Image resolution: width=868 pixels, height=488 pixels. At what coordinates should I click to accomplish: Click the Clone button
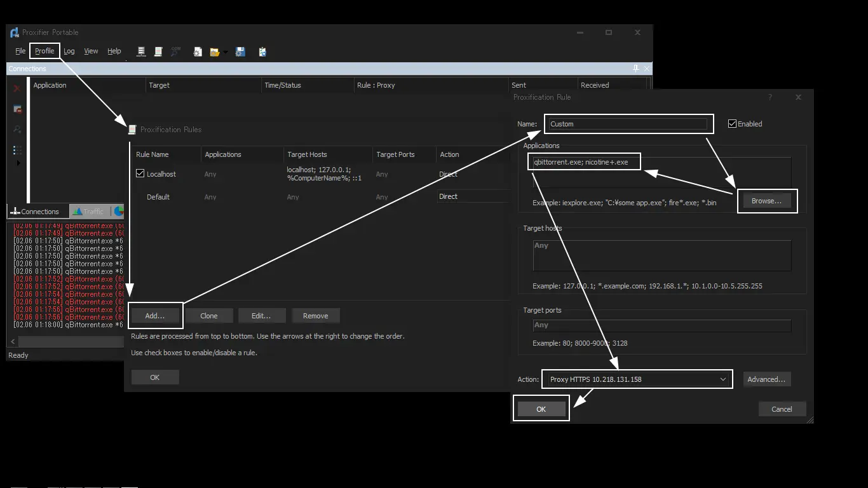[209, 316]
